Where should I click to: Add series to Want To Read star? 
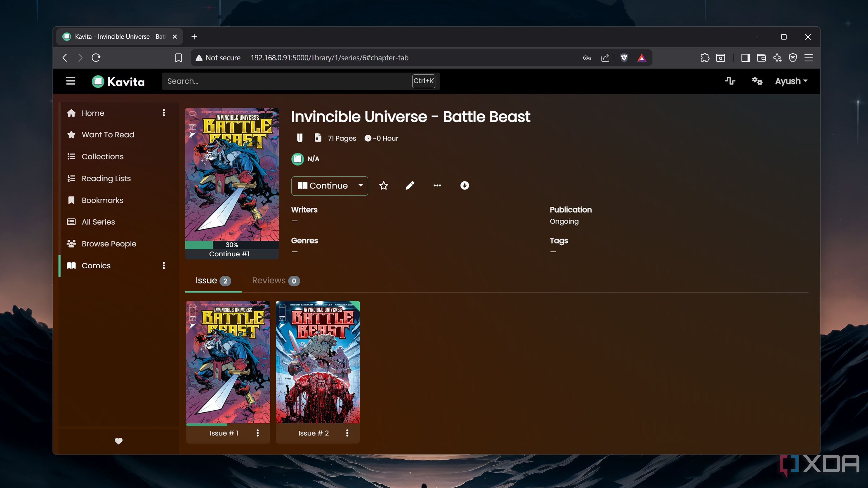point(383,185)
